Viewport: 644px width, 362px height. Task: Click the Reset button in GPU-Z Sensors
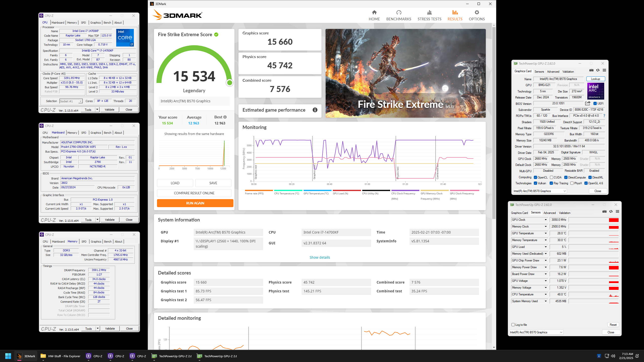613,325
